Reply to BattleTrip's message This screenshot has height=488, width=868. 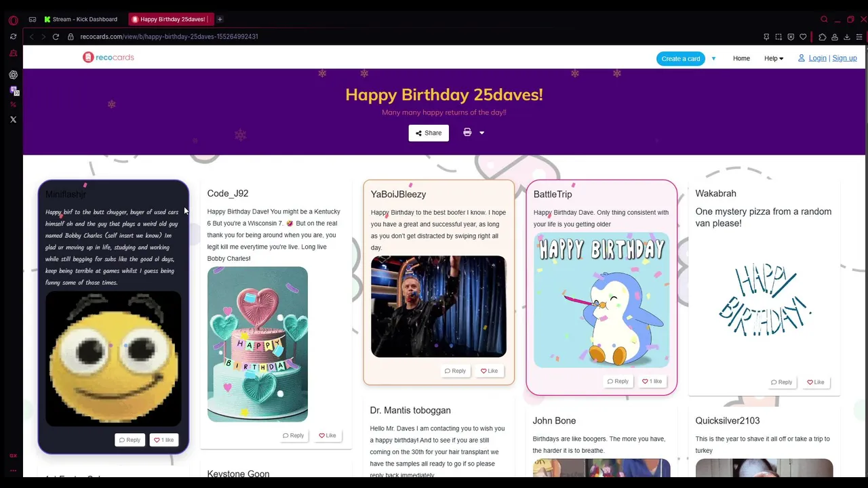pos(618,381)
